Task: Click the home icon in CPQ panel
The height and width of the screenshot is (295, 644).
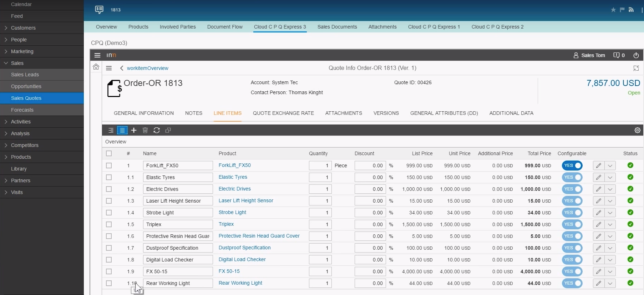Action: point(96,67)
